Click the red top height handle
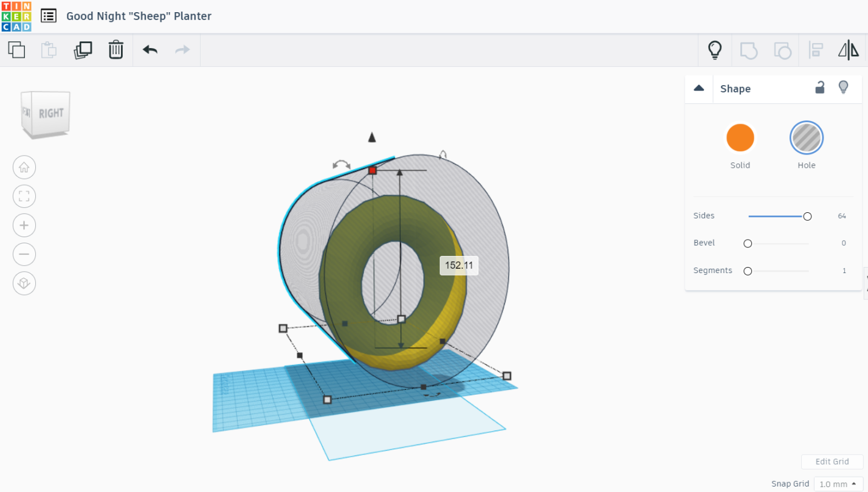 click(373, 170)
